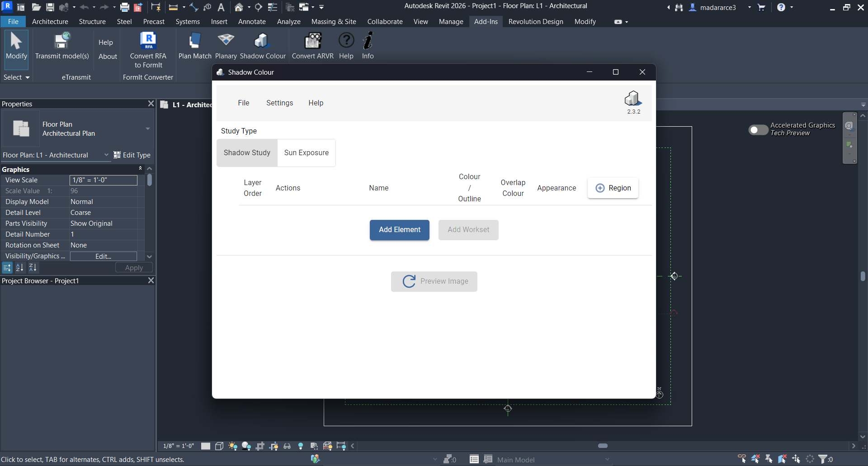Click the View Scale input field
This screenshot has height=466, width=868.
click(104, 180)
